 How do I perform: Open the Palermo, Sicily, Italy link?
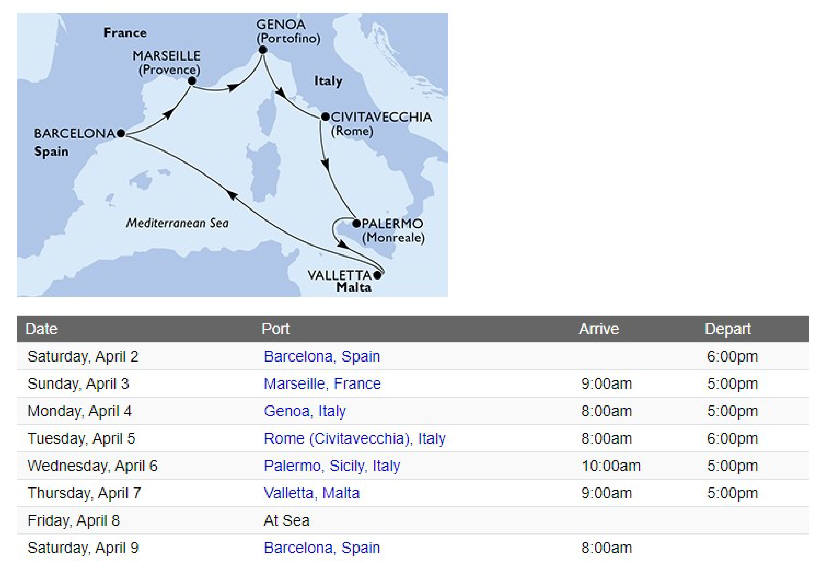coord(332,466)
